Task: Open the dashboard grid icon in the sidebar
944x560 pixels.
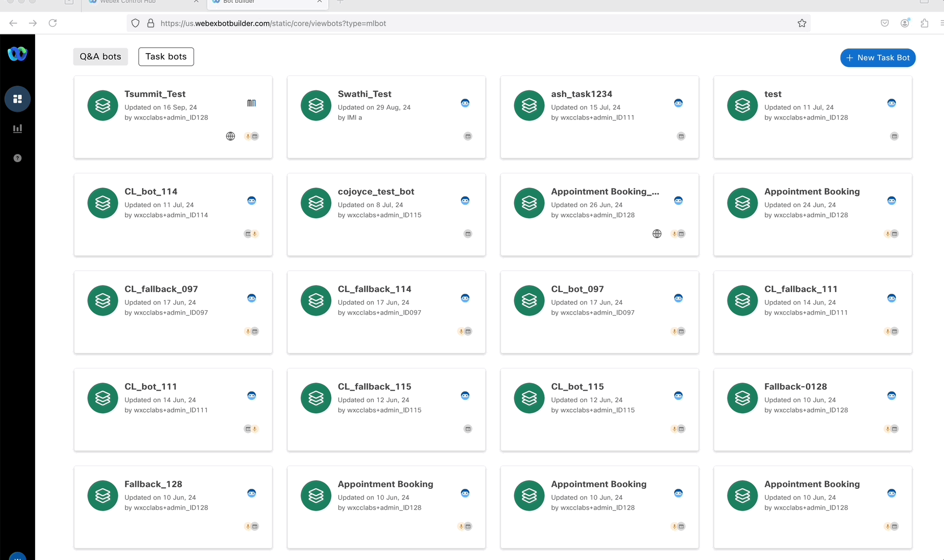Action: click(x=18, y=99)
